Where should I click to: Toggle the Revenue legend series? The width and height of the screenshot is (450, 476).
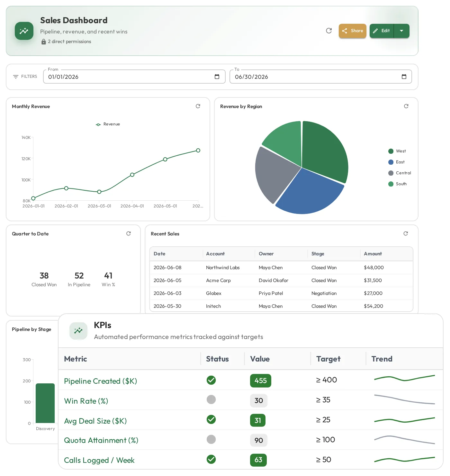click(x=108, y=124)
